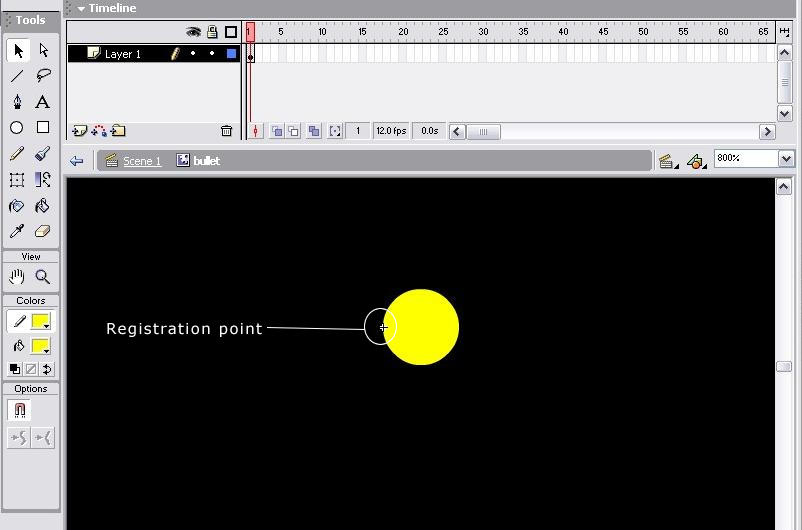Activate the Zoom magnifier tool
This screenshot has height=530, width=802.
[43, 277]
